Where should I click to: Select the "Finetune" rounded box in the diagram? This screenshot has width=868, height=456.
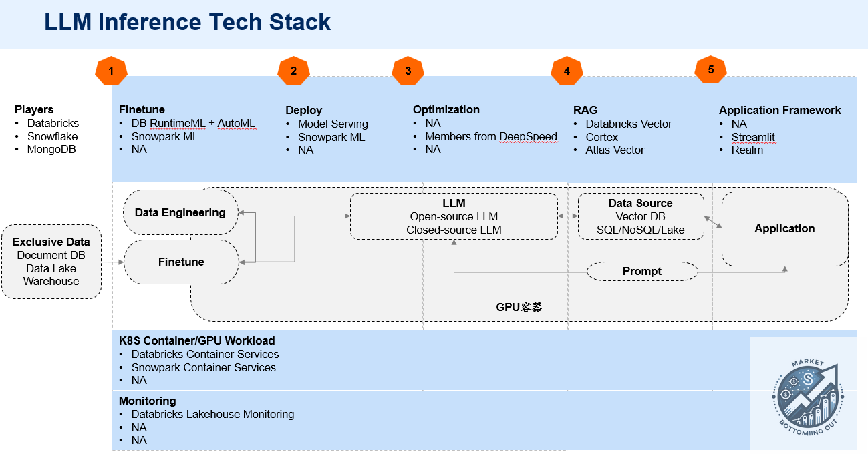(x=181, y=262)
